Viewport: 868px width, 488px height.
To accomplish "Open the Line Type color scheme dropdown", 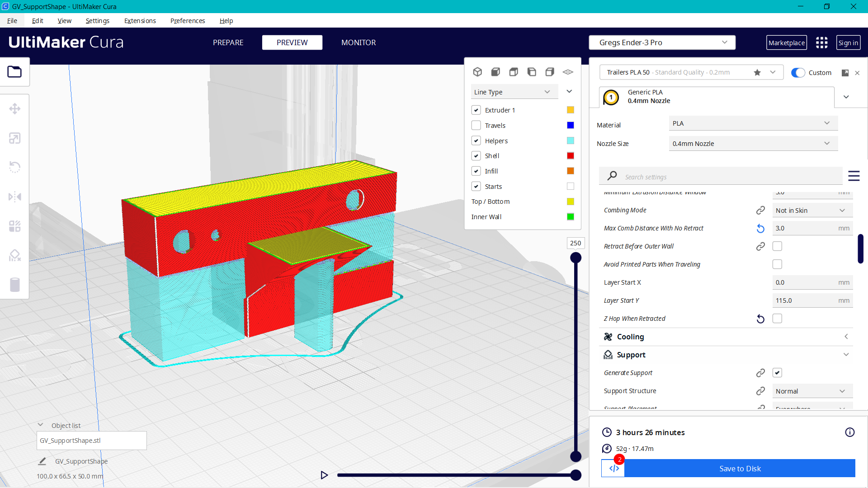I will (514, 92).
